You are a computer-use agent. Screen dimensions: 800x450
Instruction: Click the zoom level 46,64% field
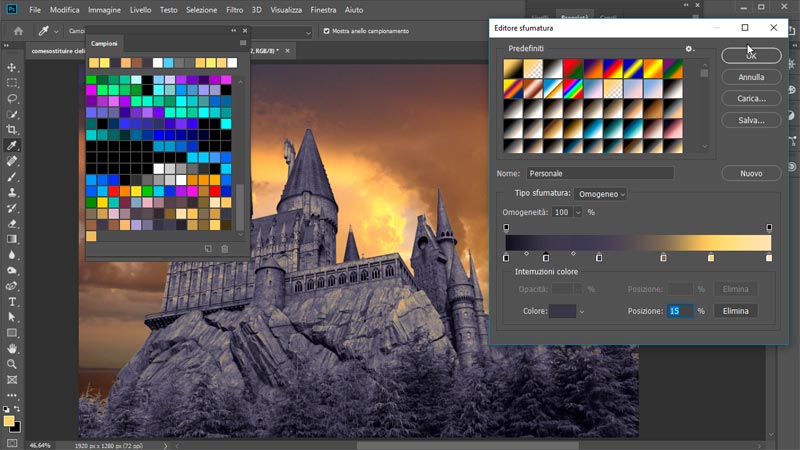click(40, 445)
